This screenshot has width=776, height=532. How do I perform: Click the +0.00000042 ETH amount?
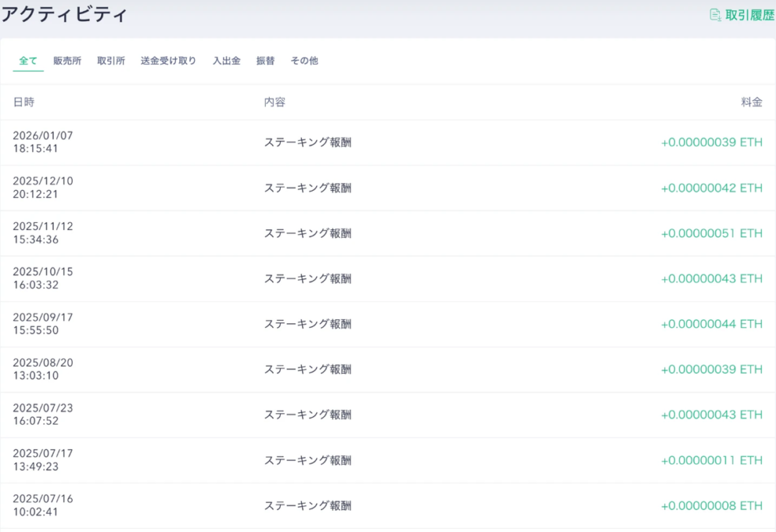[x=711, y=188]
